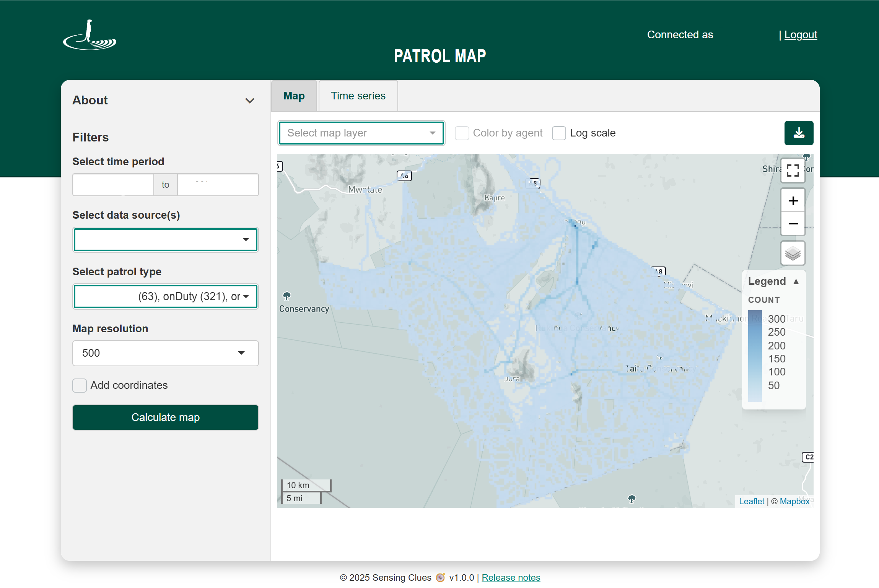Toggle Color by agent checkbox

(x=462, y=133)
